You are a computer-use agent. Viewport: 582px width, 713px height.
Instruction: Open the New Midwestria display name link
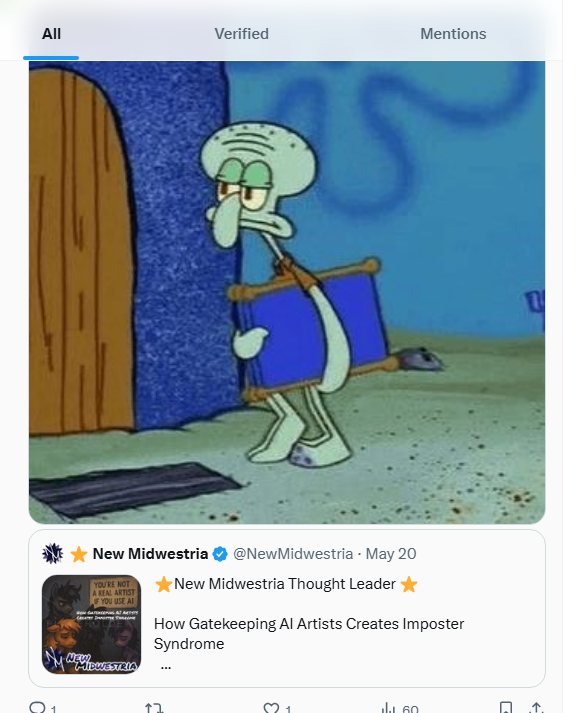(x=150, y=554)
